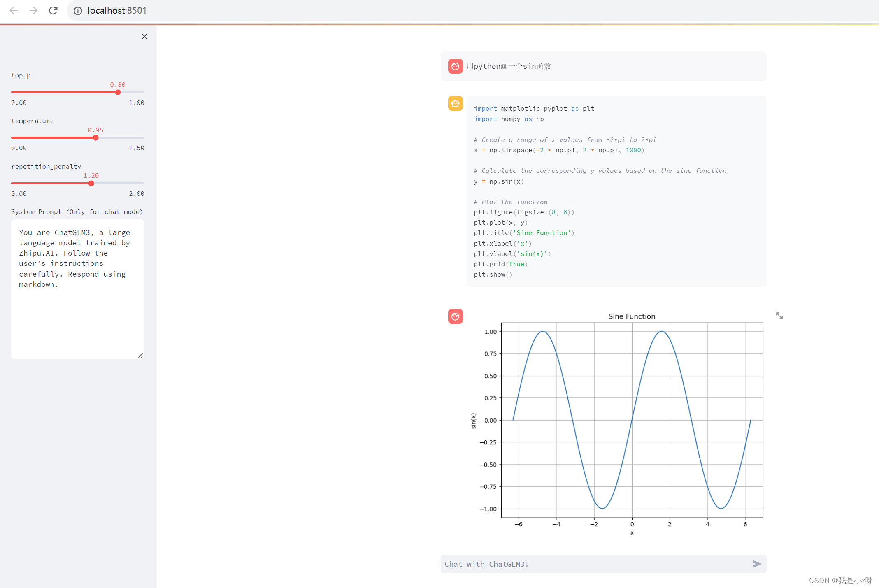The image size is (879, 588).
Task: Click the Sine Function plot image
Action: click(x=617, y=424)
